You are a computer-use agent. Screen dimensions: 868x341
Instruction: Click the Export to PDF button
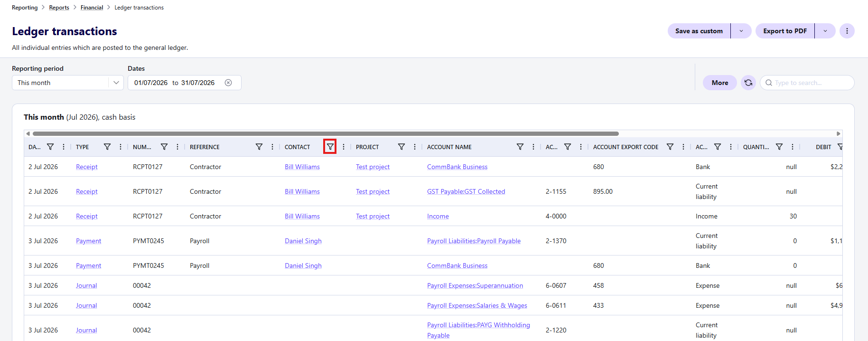pos(785,31)
